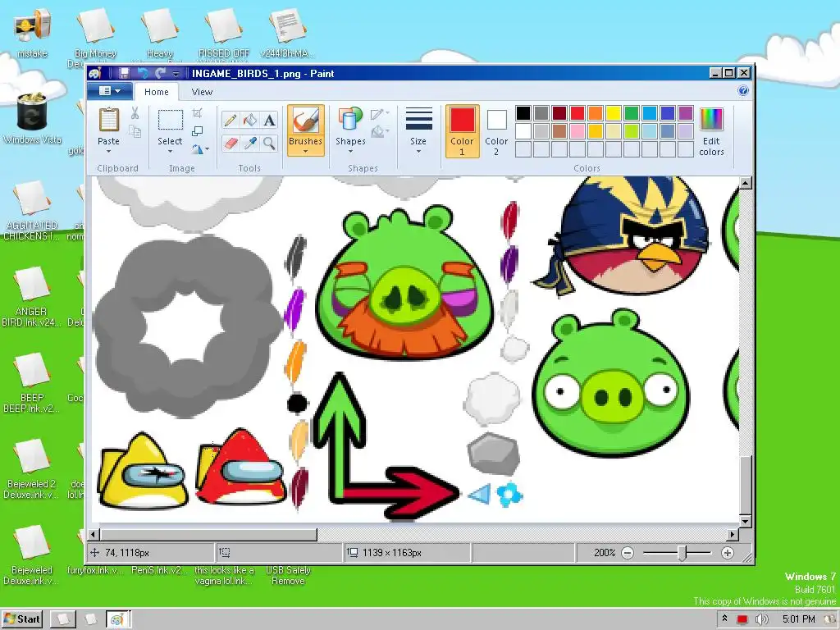Expand the Brushes dropdown arrow
Viewport: 840px width, 630px height.
coord(305,152)
